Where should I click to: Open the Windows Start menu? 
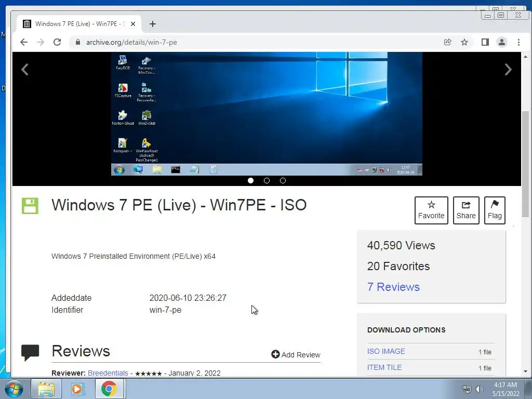click(14, 389)
